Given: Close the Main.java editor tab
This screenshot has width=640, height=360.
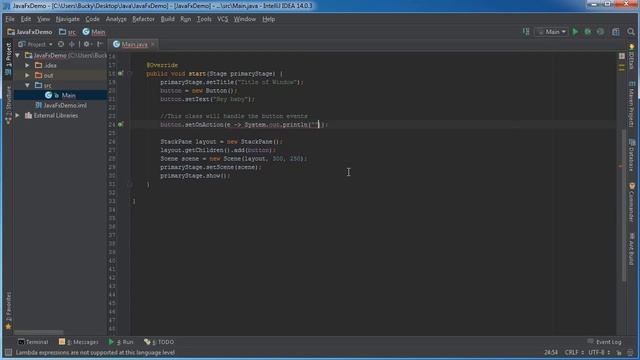Looking at the screenshot, I should (153, 44).
